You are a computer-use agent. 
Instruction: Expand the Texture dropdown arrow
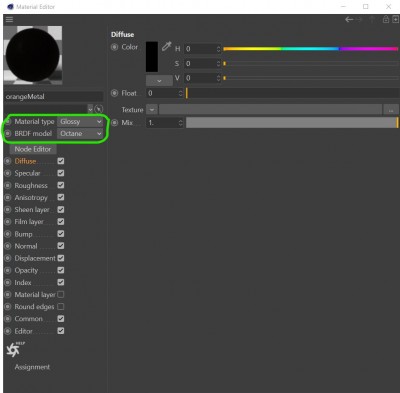pyautogui.click(x=152, y=109)
